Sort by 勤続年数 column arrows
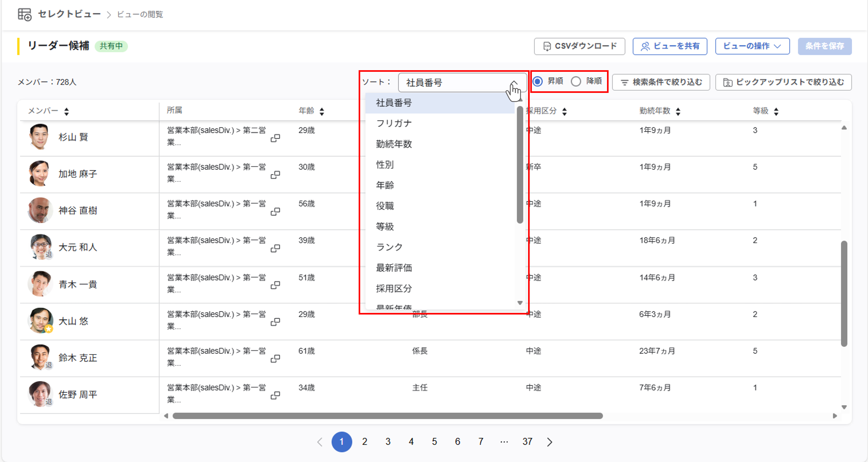Image resolution: width=868 pixels, height=462 pixels. click(678, 111)
